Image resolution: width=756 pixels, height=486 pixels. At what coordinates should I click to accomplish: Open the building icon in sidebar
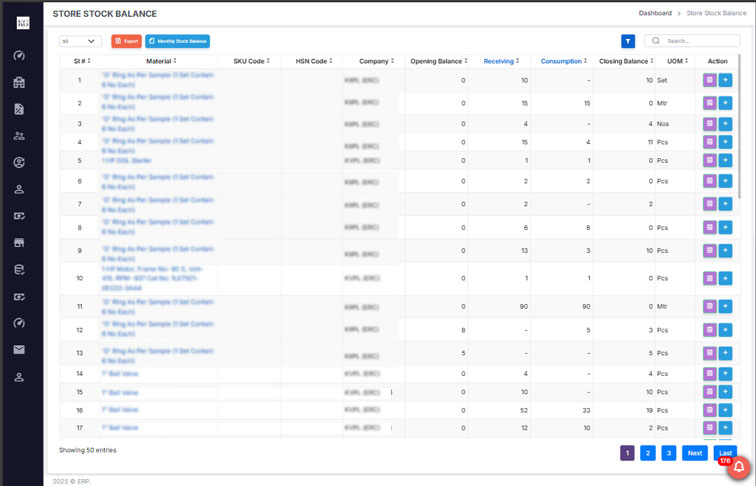coord(19,82)
